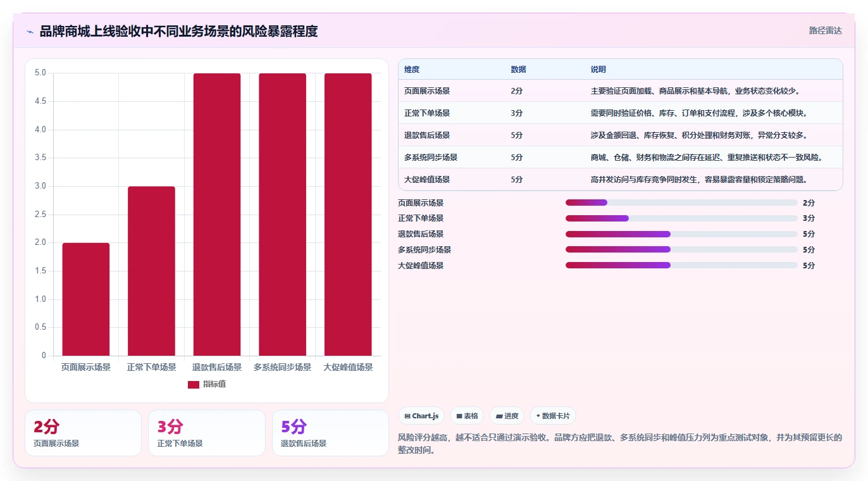
Task: Select the 表格 tag chip
Action: pyautogui.click(x=467, y=416)
